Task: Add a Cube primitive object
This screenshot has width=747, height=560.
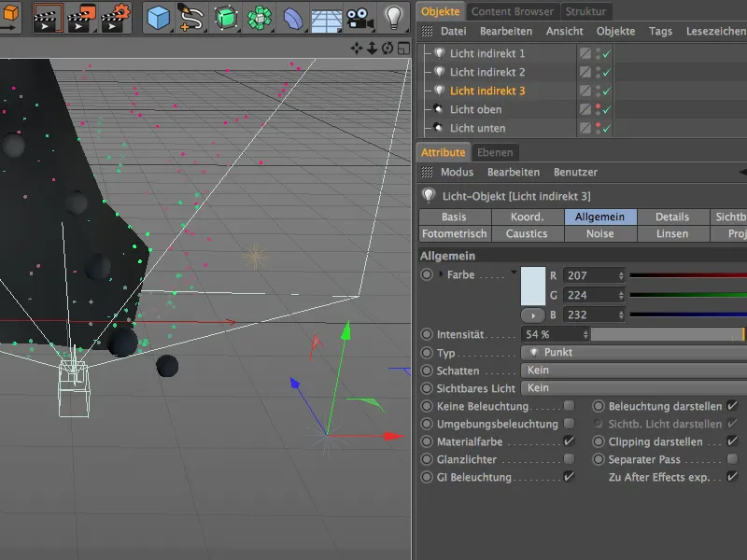Action: 159,17
